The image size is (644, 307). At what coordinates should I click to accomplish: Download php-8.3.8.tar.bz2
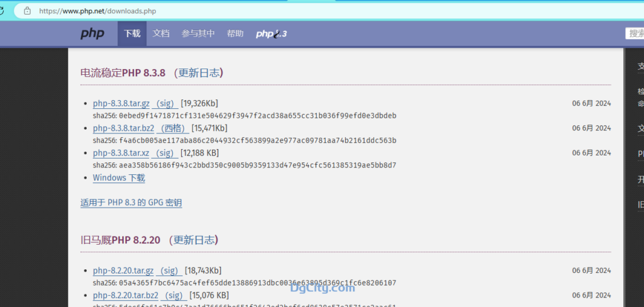124,128
